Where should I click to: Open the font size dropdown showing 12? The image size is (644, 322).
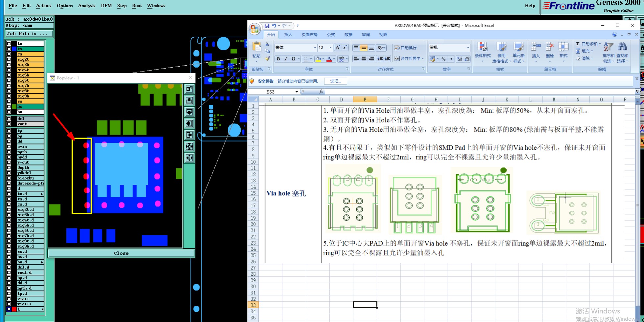coord(330,48)
